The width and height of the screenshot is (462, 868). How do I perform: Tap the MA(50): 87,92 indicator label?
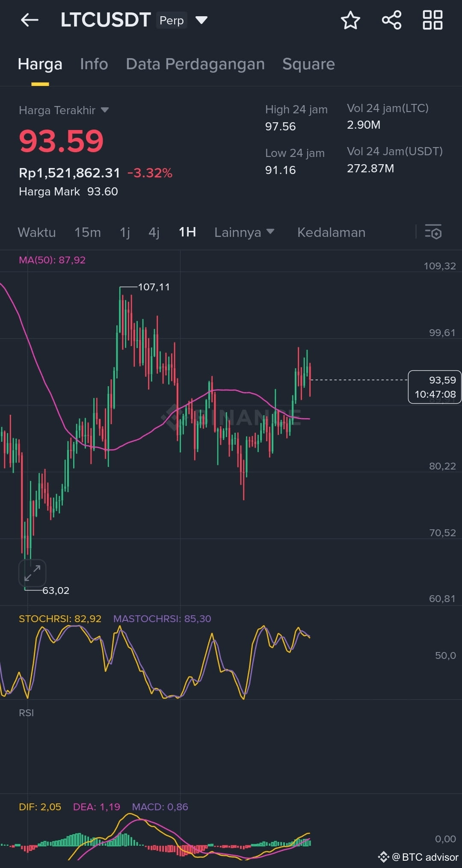52,260
